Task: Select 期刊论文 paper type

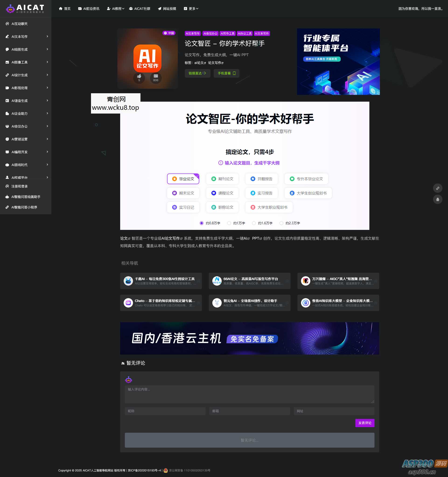Action: [222, 179]
